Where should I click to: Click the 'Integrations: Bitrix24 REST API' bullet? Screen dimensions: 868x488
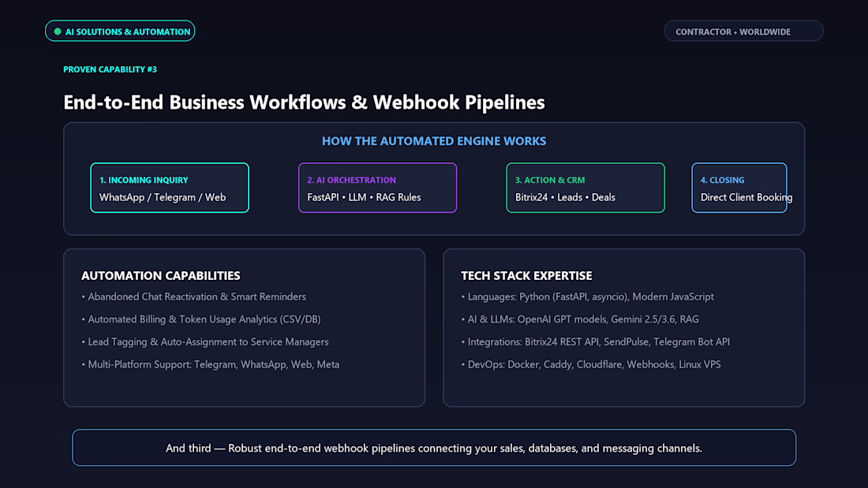pyautogui.click(x=595, y=342)
